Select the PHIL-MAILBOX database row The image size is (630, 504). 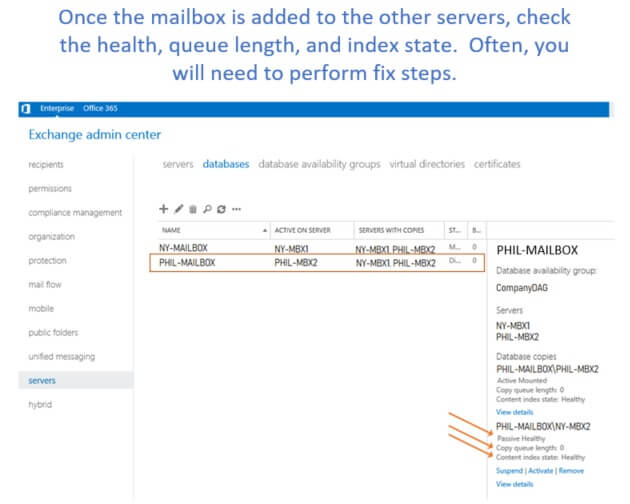point(317,263)
